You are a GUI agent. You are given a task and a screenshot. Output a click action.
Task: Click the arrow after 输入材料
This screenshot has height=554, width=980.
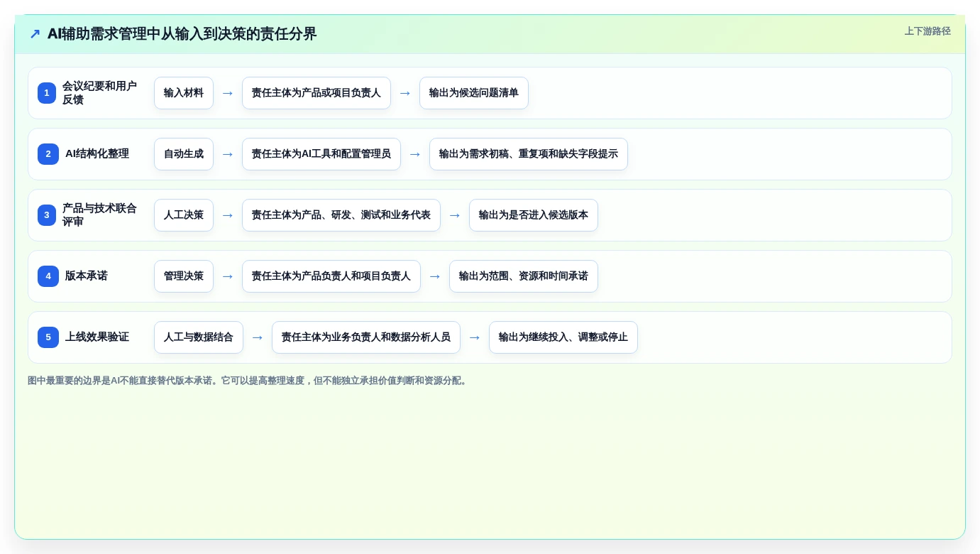point(228,93)
